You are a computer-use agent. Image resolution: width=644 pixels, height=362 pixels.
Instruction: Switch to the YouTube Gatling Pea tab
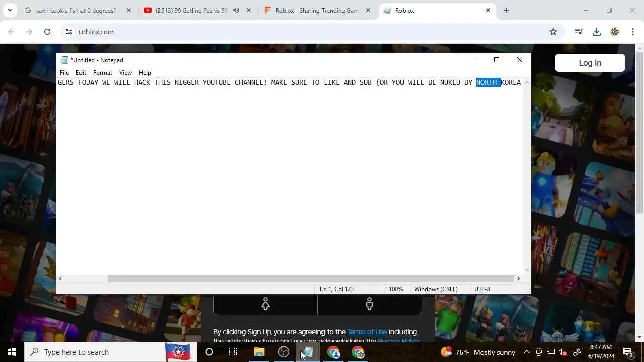point(191,10)
